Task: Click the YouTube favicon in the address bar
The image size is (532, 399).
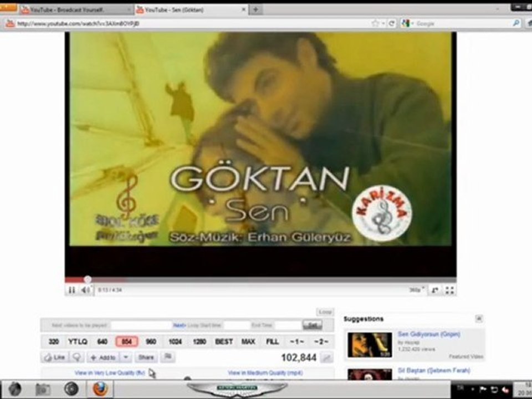Action: tap(10, 23)
